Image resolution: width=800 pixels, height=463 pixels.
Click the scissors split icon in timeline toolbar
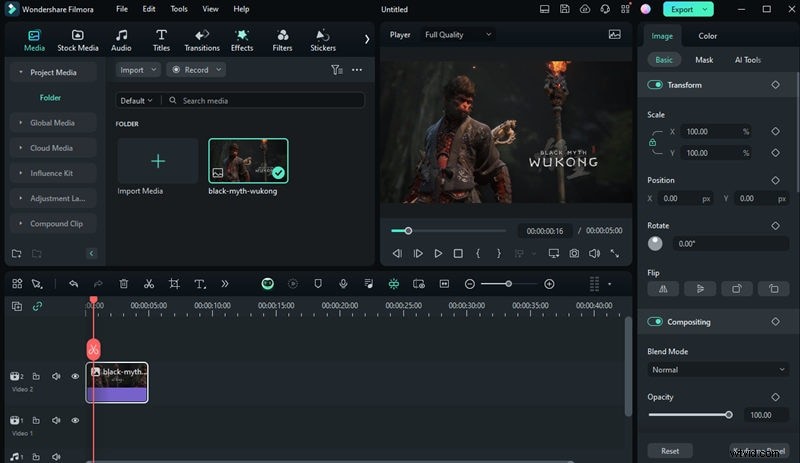[x=149, y=284]
